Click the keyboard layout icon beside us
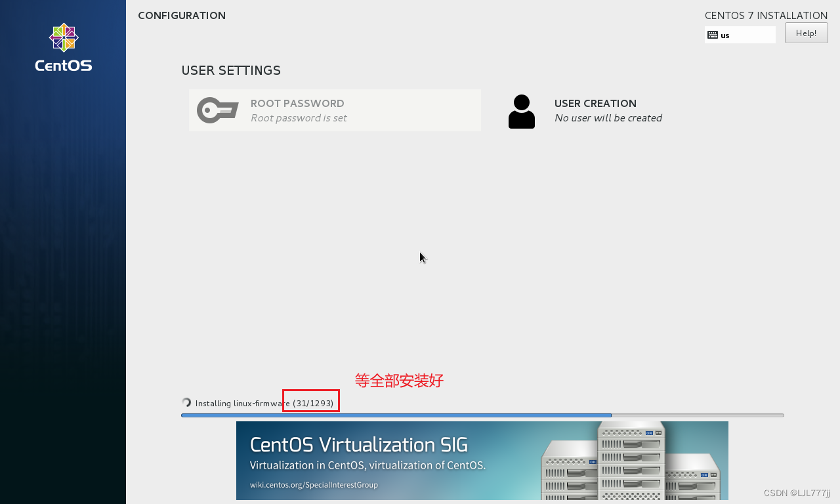Image resolution: width=840 pixels, height=504 pixels. (x=713, y=35)
